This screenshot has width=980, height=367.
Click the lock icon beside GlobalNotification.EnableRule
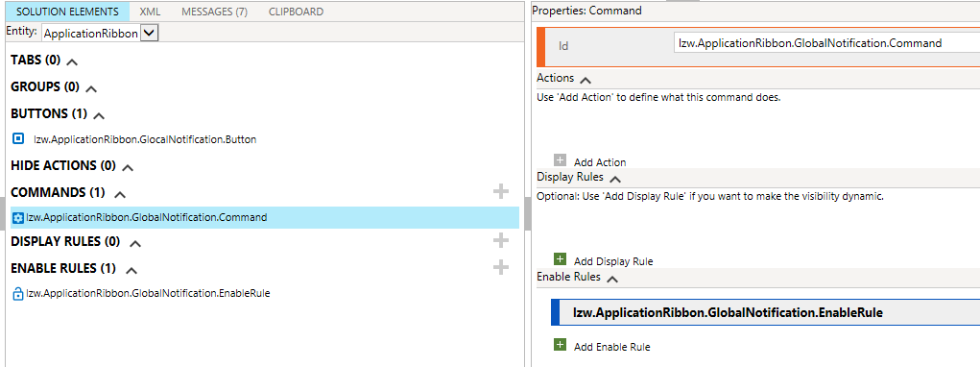[x=18, y=293]
